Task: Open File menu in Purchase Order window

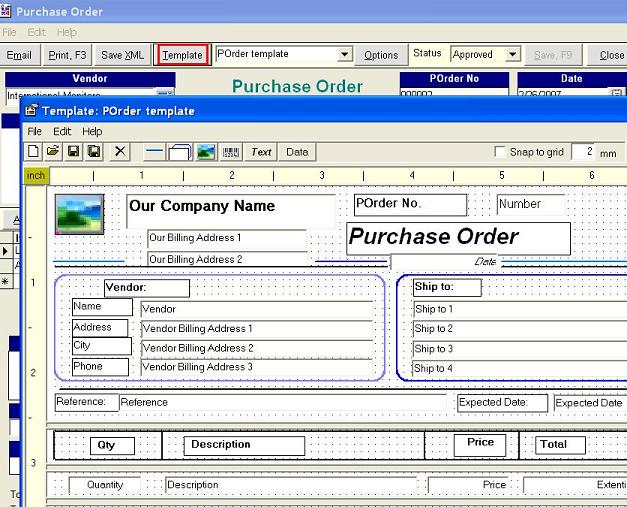Action: point(9,32)
